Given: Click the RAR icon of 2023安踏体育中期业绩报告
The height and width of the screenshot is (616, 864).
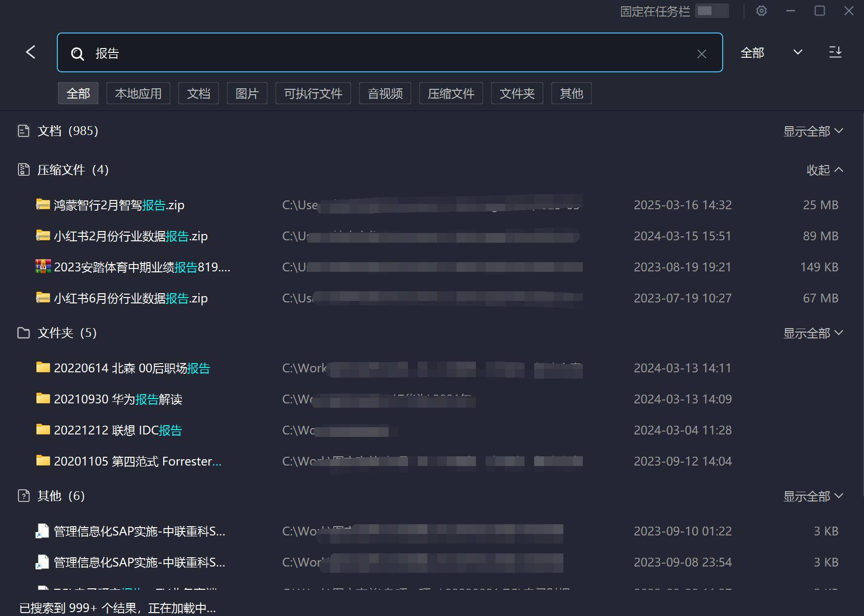Looking at the screenshot, I should 43,267.
